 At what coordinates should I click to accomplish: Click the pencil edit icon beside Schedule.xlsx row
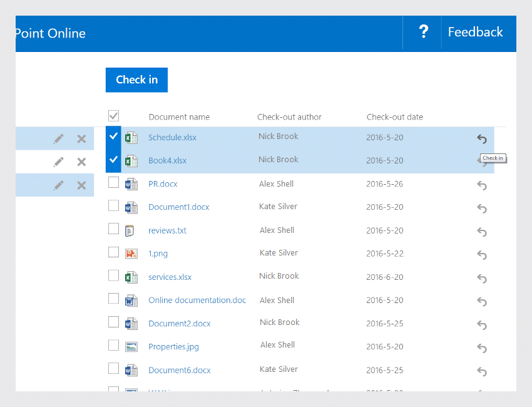[58, 139]
